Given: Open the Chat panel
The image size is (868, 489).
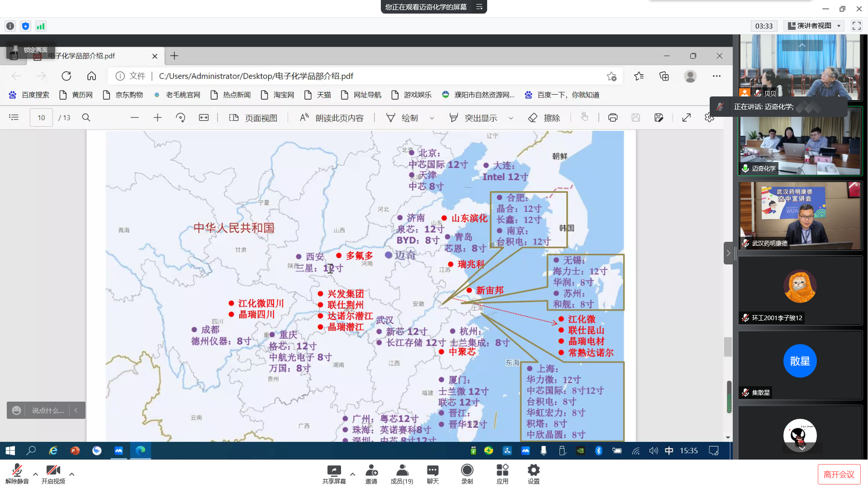Looking at the screenshot, I should tap(432, 474).
